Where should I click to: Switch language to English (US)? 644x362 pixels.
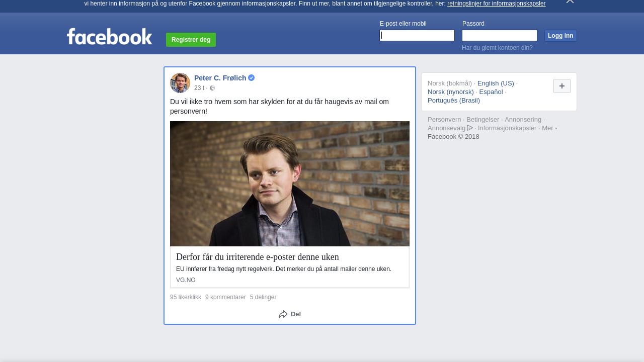coord(496,83)
